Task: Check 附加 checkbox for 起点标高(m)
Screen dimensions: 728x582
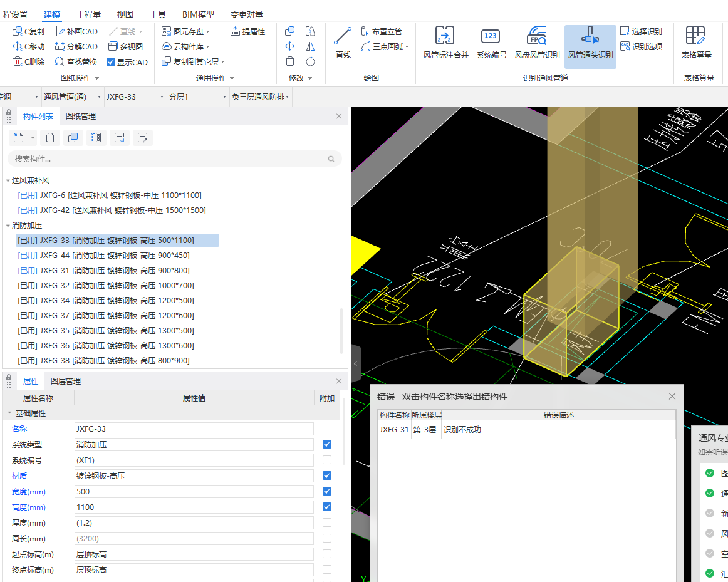Action: click(327, 554)
